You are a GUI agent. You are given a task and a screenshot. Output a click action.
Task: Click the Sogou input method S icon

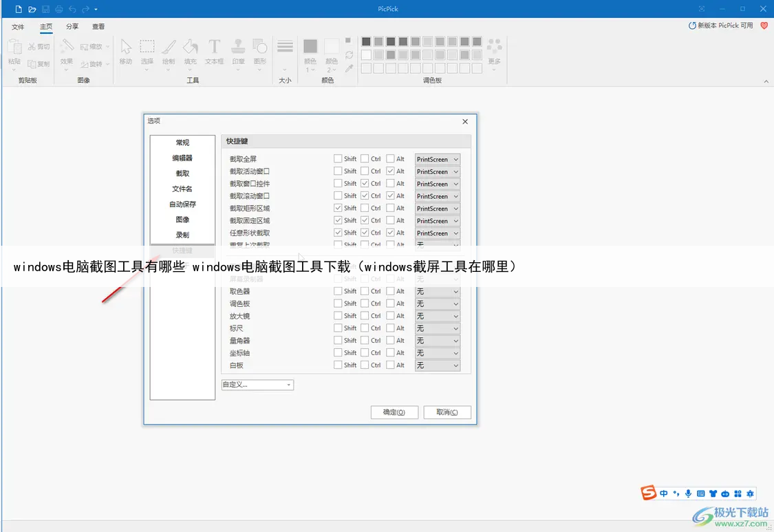pos(648,493)
